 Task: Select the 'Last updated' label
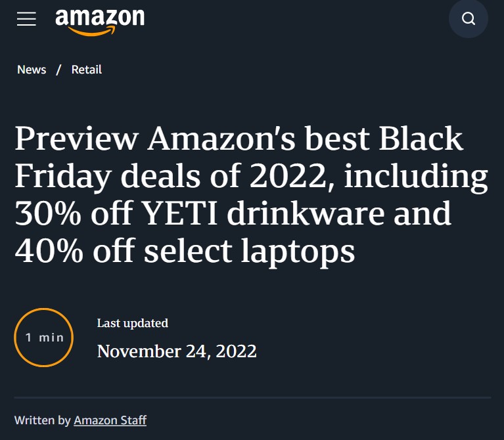click(133, 323)
